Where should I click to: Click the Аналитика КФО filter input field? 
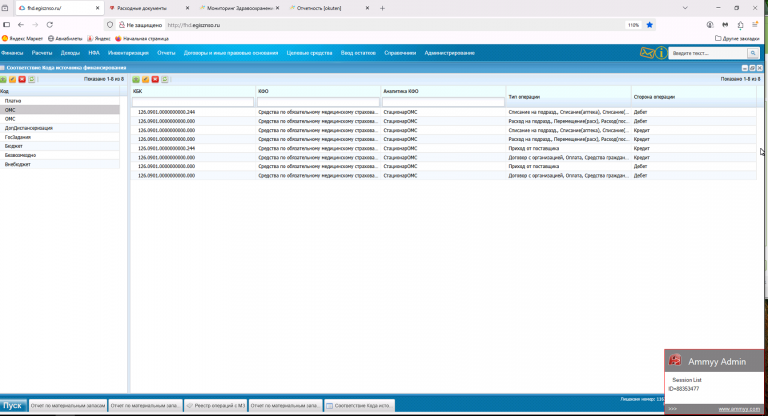pyautogui.click(x=443, y=102)
